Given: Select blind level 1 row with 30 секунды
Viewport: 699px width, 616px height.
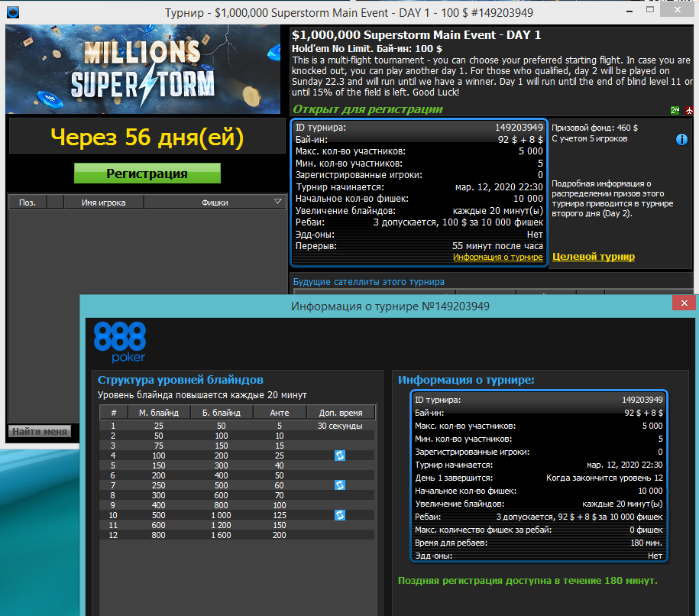Looking at the screenshot, I should [x=237, y=426].
